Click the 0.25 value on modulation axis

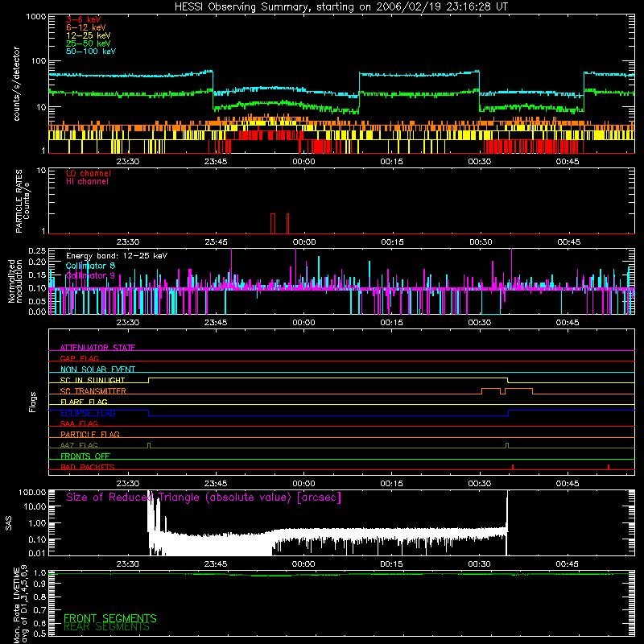tap(37, 251)
